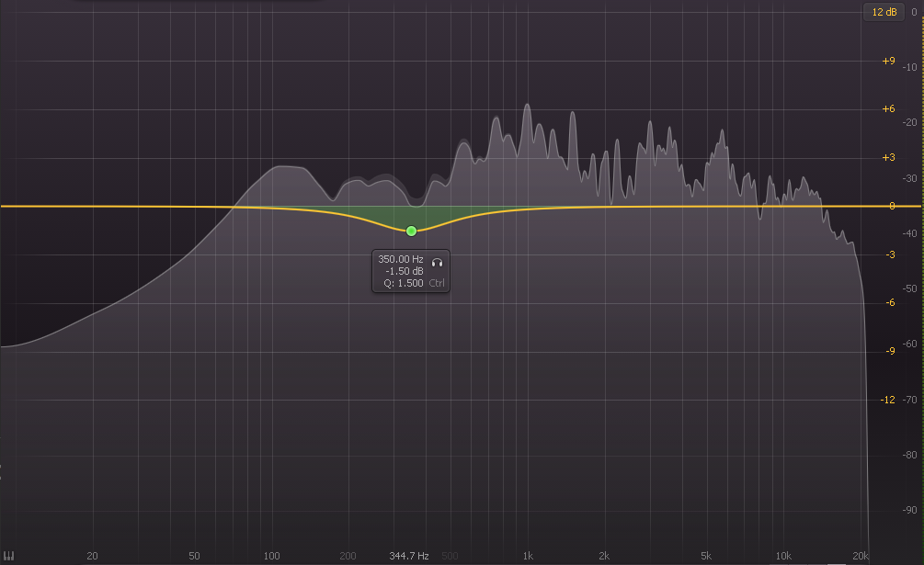Toggle the piano keyboard display icon
The height and width of the screenshot is (565, 924).
(7, 556)
